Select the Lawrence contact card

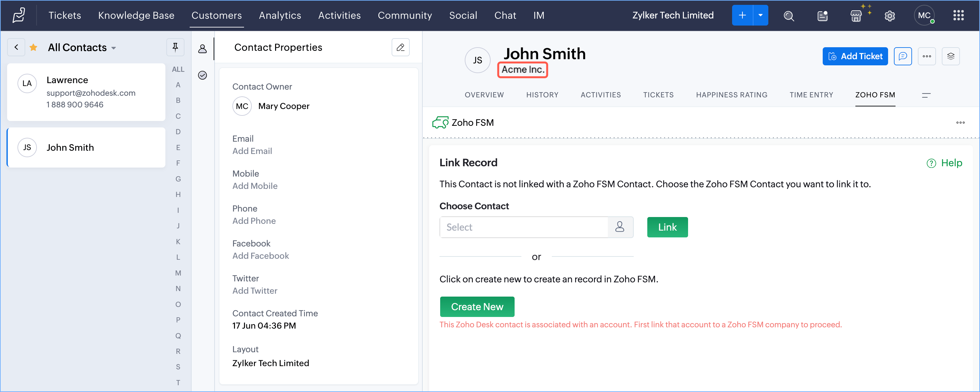coord(86,92)
